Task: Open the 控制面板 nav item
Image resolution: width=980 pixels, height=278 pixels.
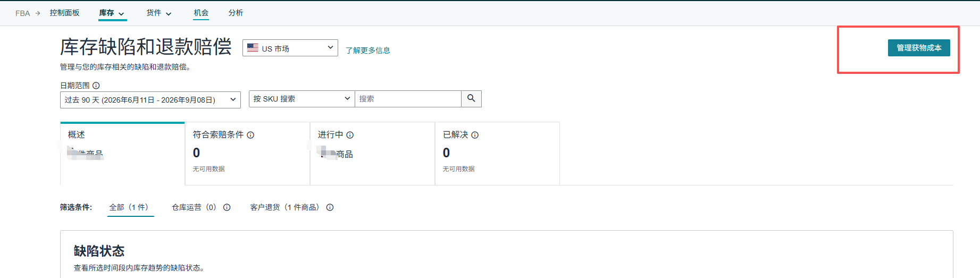Action: click(x=64, y=13)
